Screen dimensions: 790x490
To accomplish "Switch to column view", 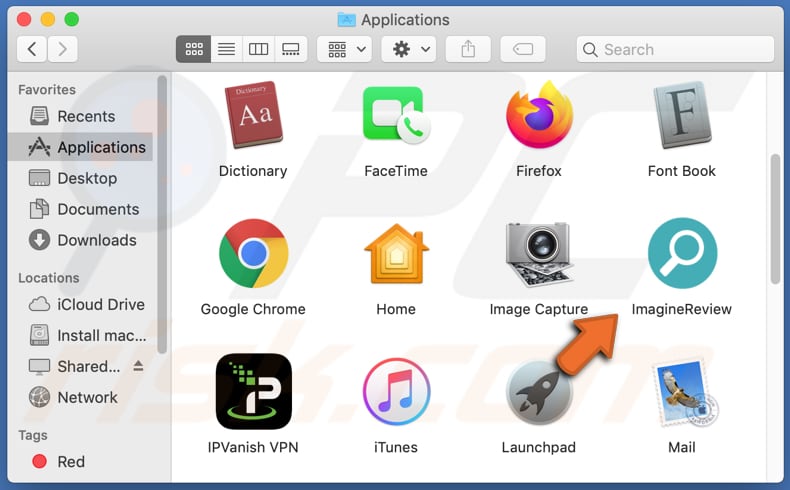I will [258, 49].
